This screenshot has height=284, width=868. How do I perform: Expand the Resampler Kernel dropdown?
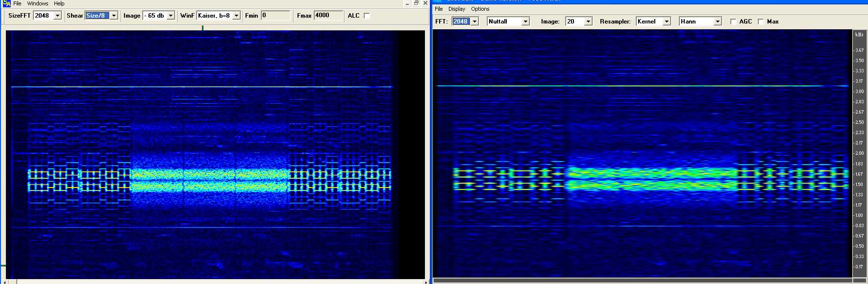667,22
